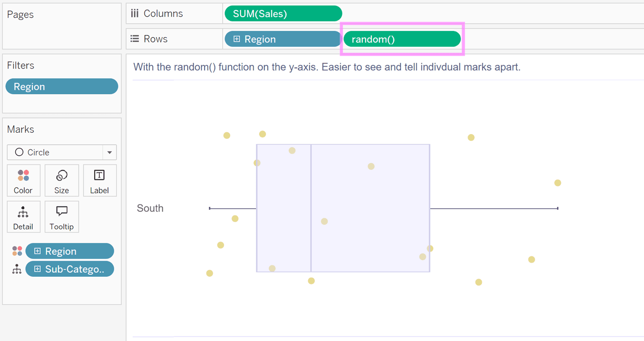This screenshot has width=644, height=341.
Task: Select the SUM(Sales) pill in Columns
Action: click(283, 14)
